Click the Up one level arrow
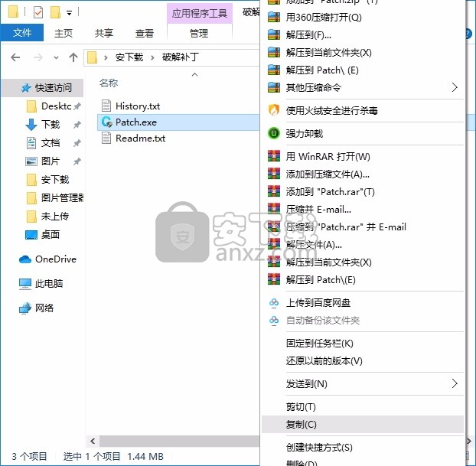476x466 pixels. 73,57
